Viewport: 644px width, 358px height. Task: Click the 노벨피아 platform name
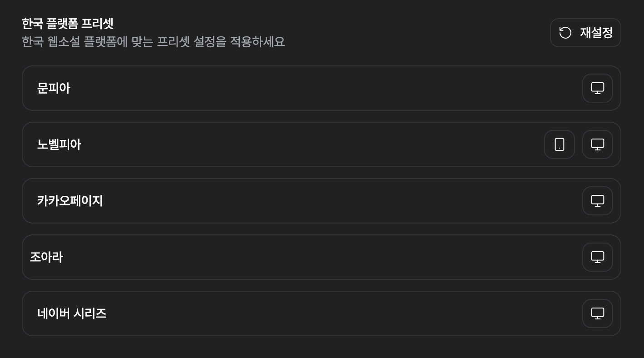pos(59,144)
